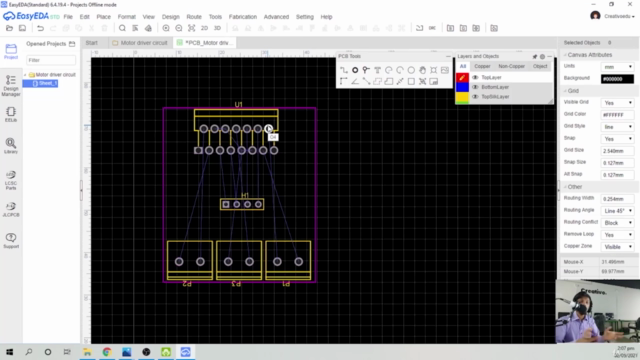Toggle visibility of TopLayer eye icon
This screenshot has height=360, width=640.
pos(475,77)
